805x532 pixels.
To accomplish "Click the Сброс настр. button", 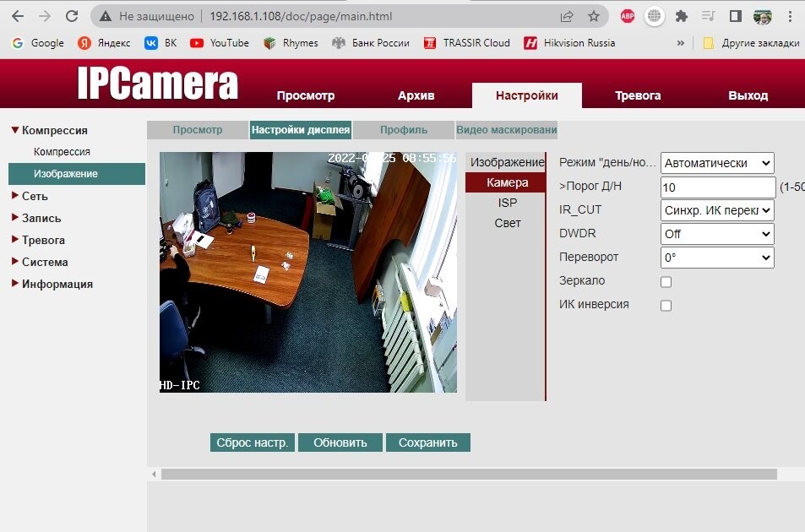I will pyautogui.click(x=252, y=442).
